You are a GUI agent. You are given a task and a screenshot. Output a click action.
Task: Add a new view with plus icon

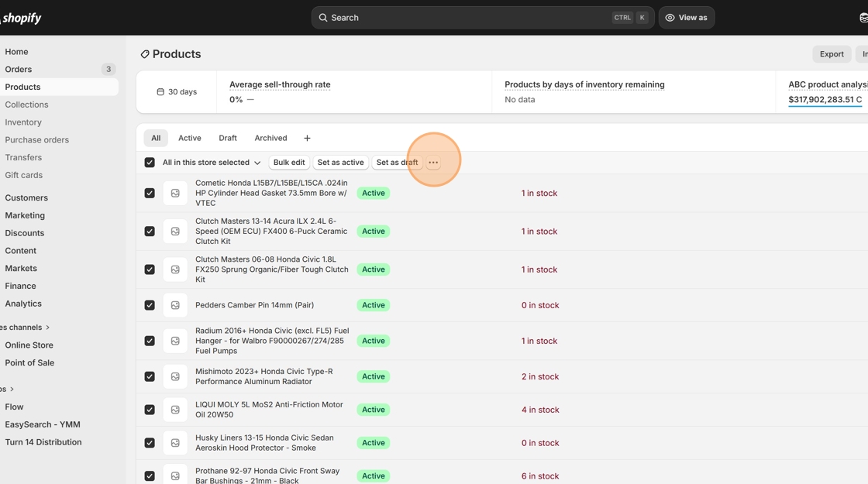(307, 139)
